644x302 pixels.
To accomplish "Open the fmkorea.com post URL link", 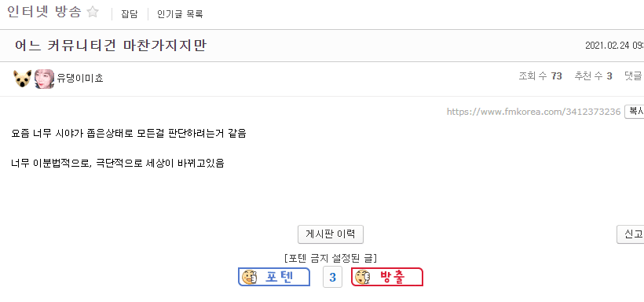I will click(533, 112).
